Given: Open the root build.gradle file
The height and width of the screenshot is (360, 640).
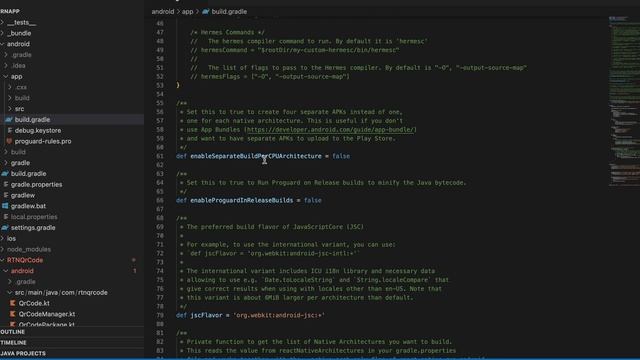Looking at the screenshot, I should click(x=28, y=173).
